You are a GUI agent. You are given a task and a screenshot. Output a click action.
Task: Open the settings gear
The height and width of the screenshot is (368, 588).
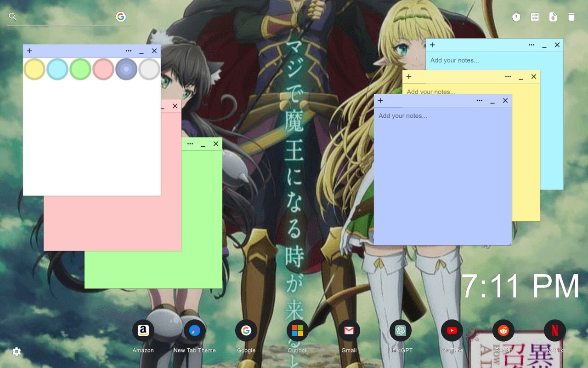tap(17, 352)
